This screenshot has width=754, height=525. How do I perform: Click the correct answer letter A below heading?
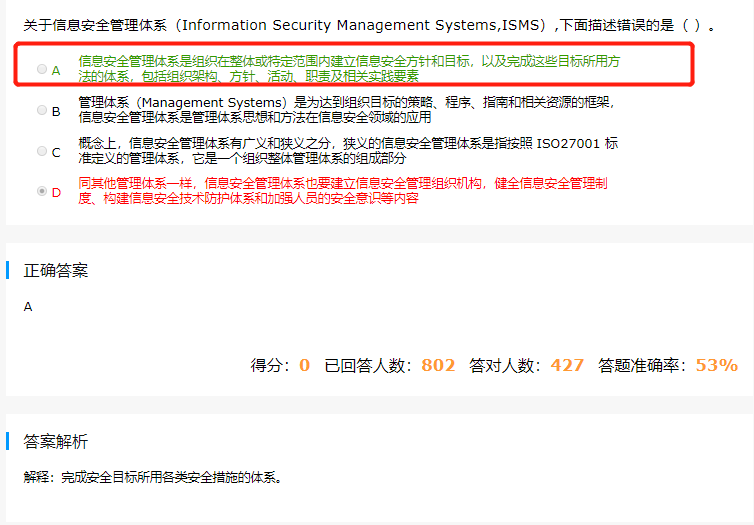pos(28,307)
